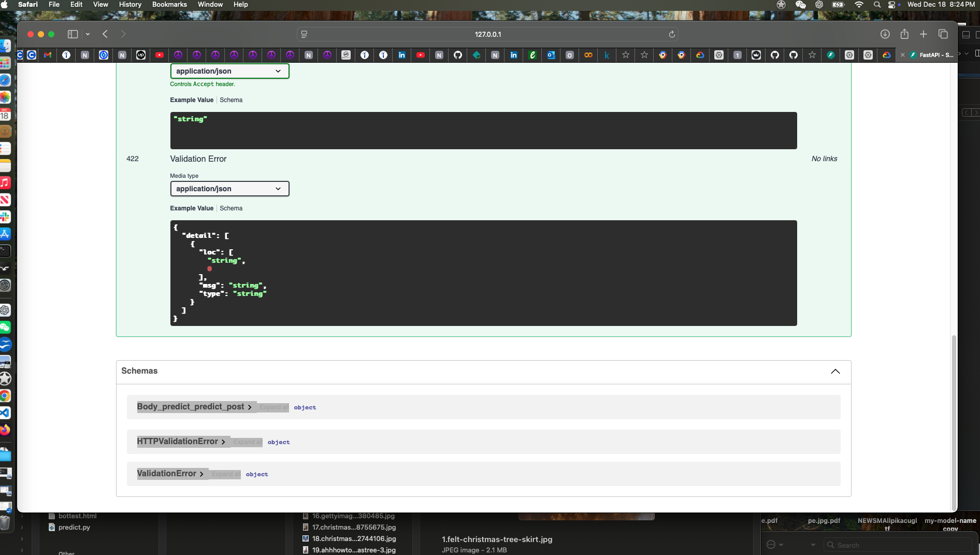This screenshot has height=555, width=980.
Task: Open the History menu in the menu bar
Action: tap(129, 4)
